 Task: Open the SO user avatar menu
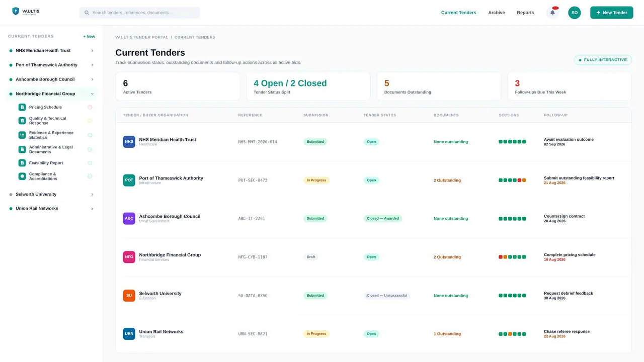pos(575,13)
